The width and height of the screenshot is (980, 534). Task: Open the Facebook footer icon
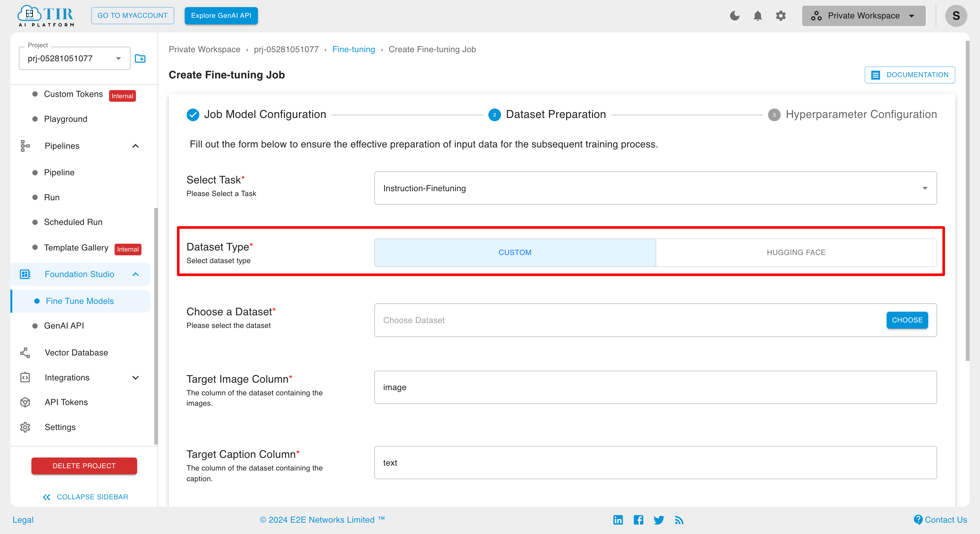pyautogui.click(x=638, y=519)
